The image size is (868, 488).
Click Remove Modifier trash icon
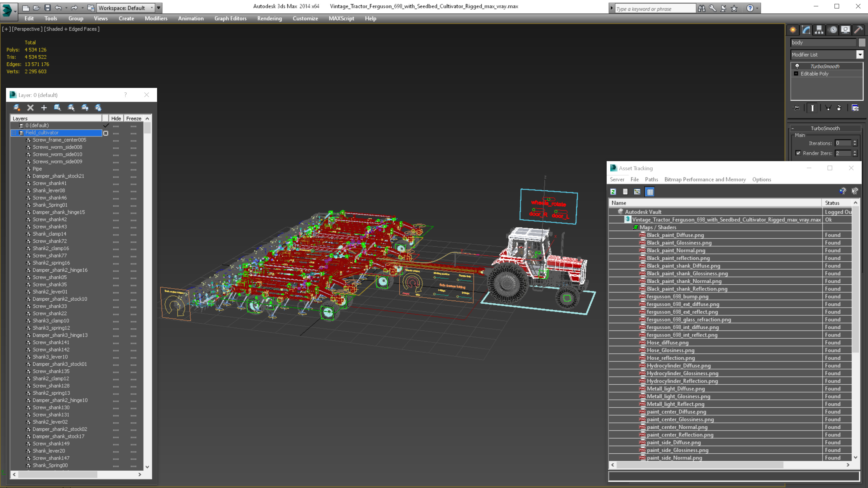point(839,108)
